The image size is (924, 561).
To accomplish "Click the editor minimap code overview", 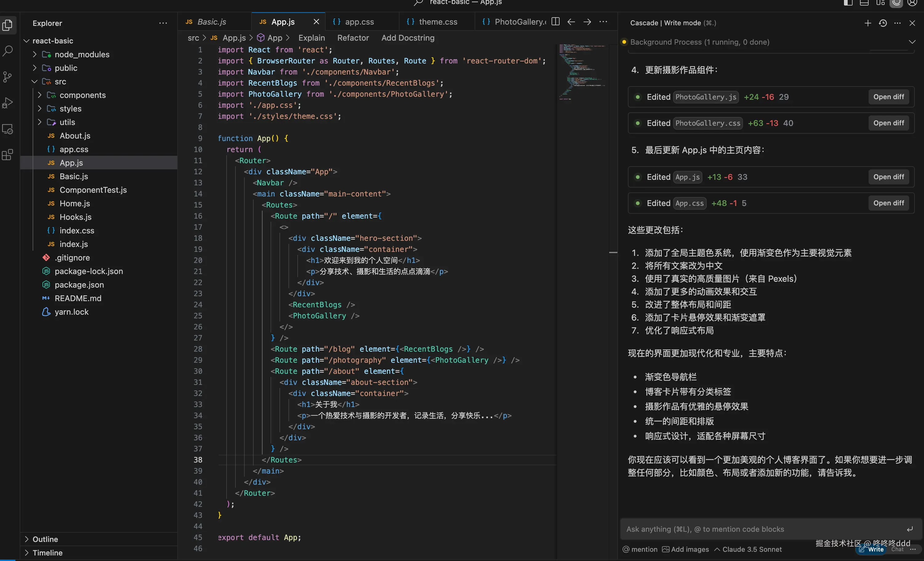I will pyautogui.click(x=581, y=71).
